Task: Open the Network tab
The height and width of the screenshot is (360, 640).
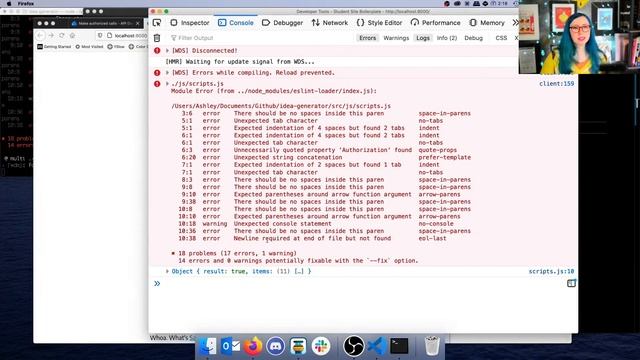Action: click(329, 23)
